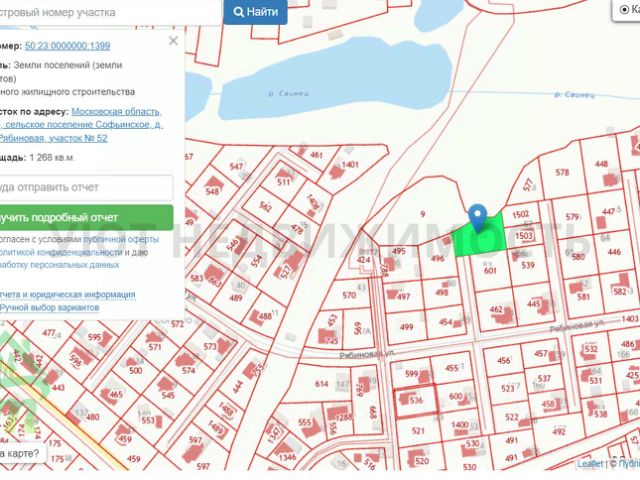Click parcel 1502 on the map
The image size is (640, 480).
click(521, 214)
